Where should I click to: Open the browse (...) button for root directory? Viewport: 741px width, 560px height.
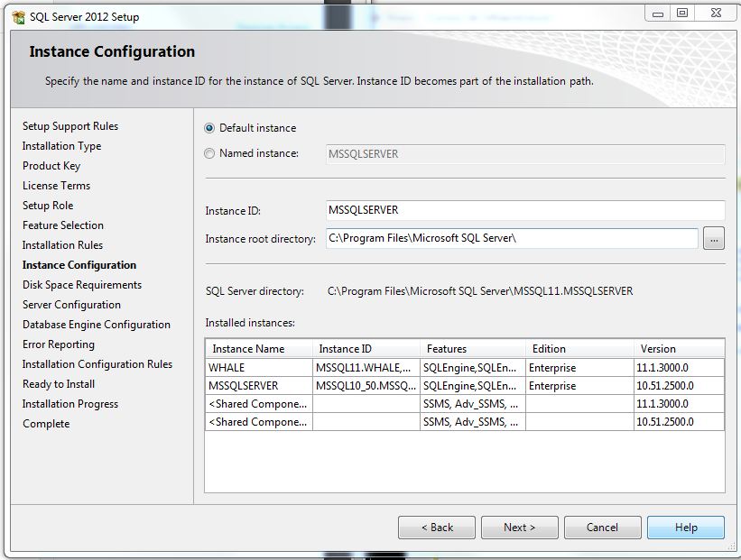pyautogui.click(x=714, y=238)
